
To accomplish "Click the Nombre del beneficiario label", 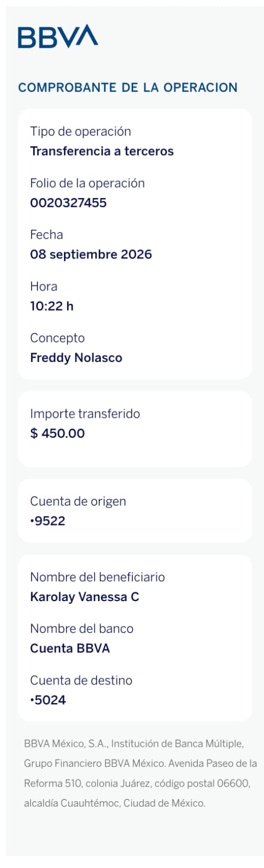I will pyautogui.click(x=98, y=577).
